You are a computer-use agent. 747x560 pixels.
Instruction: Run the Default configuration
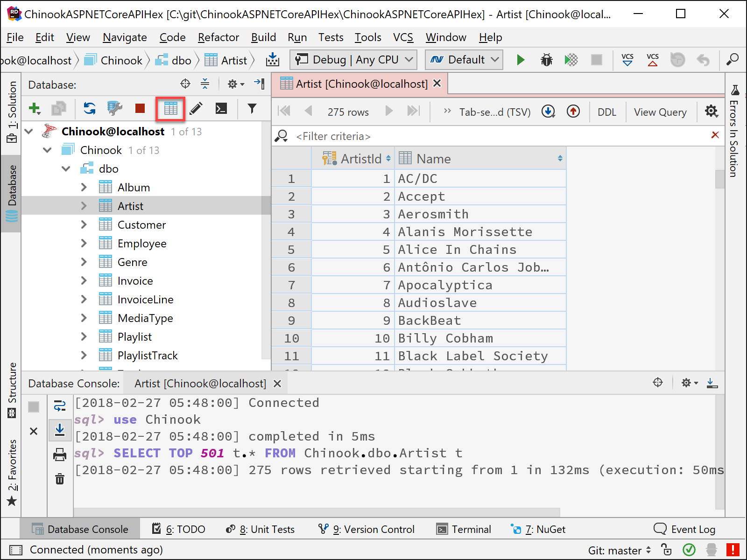[521, 60]
